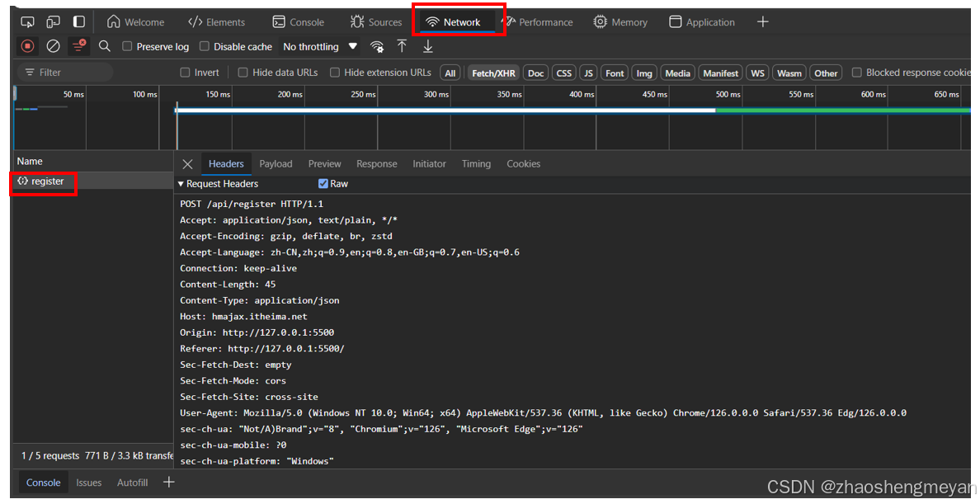Select the register request row

[92, 181]
